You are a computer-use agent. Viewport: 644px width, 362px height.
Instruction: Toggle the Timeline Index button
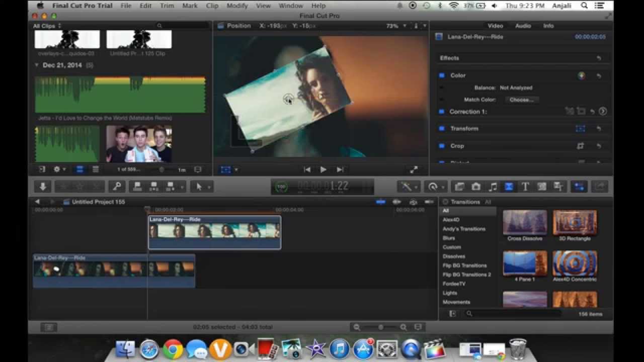pos(49,327)
